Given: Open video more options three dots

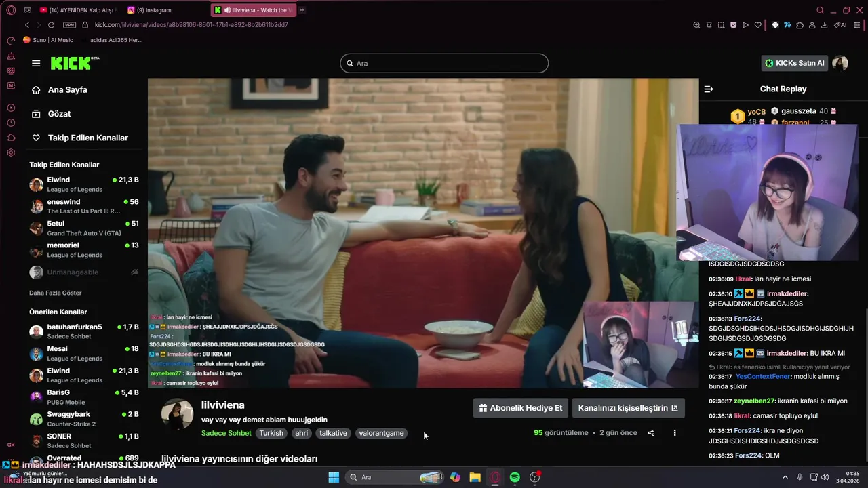Looking at the screenshot, I should [x=674, y=433].
